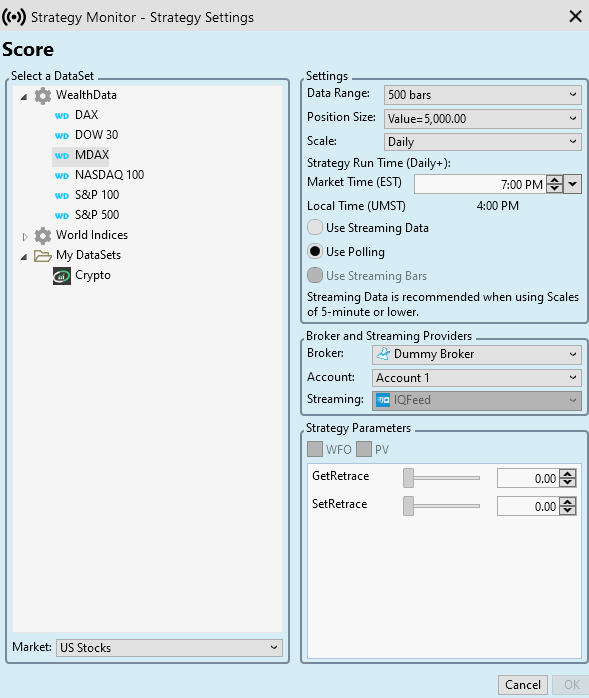The image size is (589, 698).
Task: Select the Use Polling radio button
Action: (315, 252)
